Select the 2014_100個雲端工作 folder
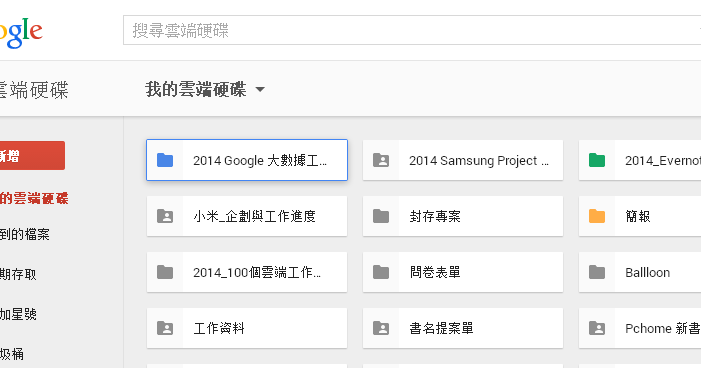This screenshot has height=368, width=701. click(x=247, y=272)
